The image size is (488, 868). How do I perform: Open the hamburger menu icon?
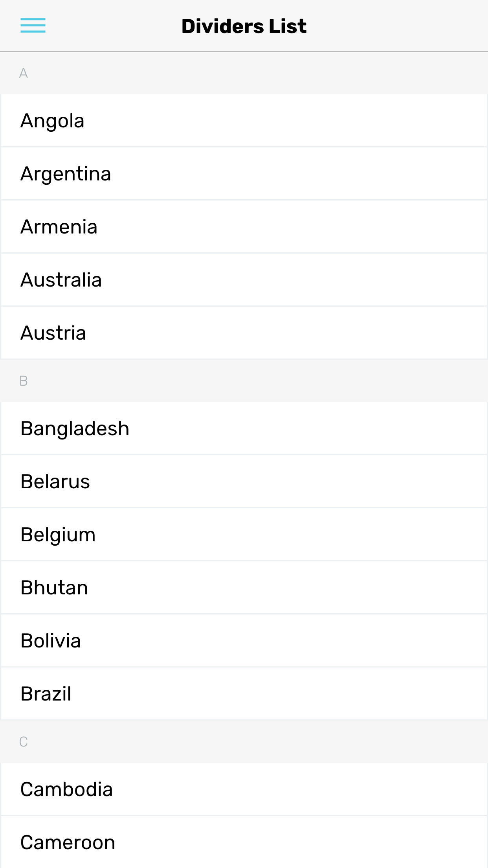click(33, 26)
